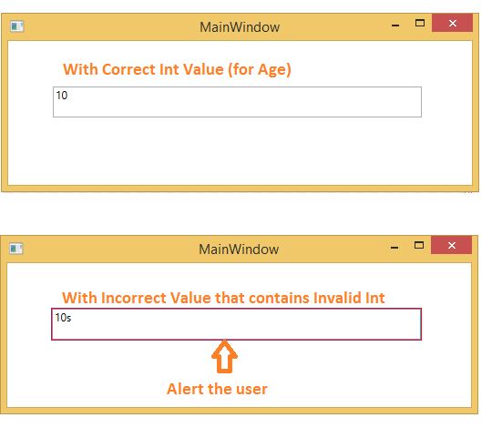
Task: Click the 'Alert the user' caption
Action: point(217,389)
